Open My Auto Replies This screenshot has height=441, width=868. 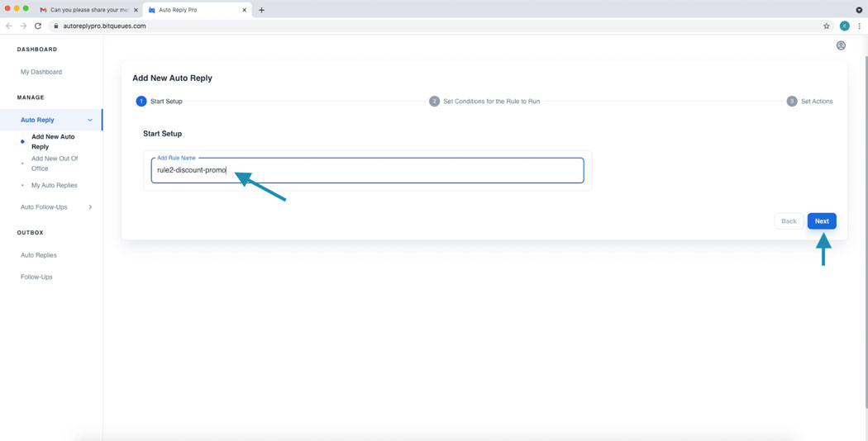click(x=55, y=185)
